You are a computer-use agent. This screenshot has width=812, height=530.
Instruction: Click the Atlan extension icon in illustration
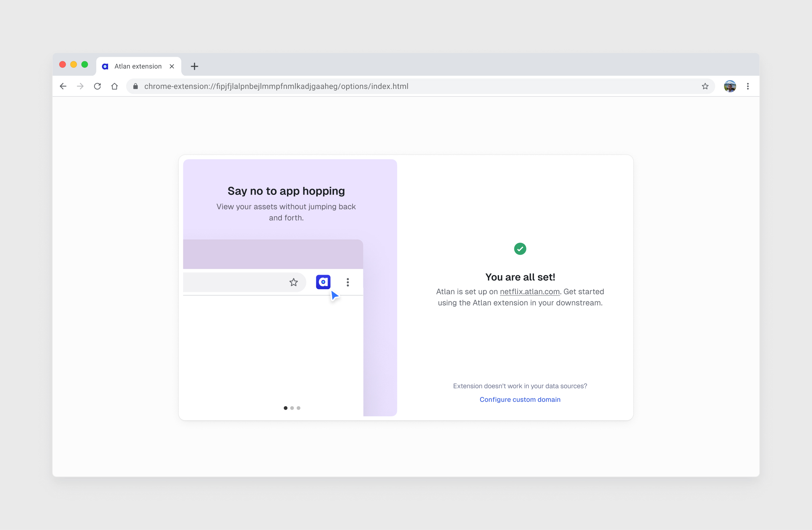[x=323, y=282]
